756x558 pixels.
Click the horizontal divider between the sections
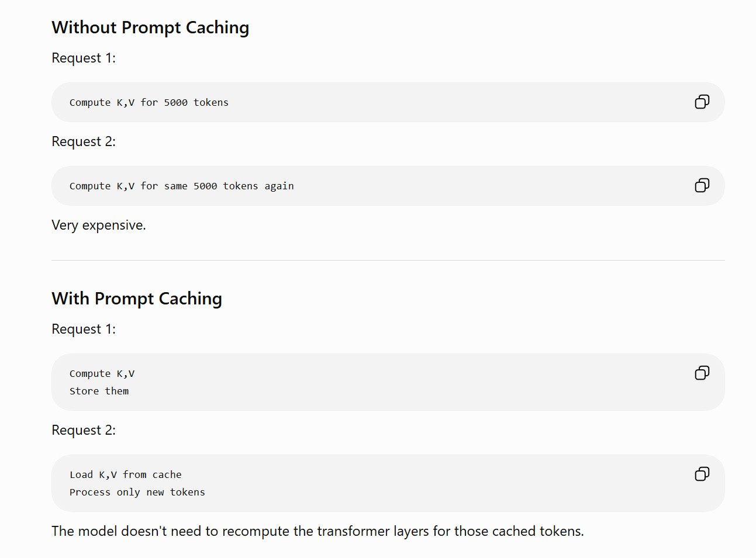point(388,260)
